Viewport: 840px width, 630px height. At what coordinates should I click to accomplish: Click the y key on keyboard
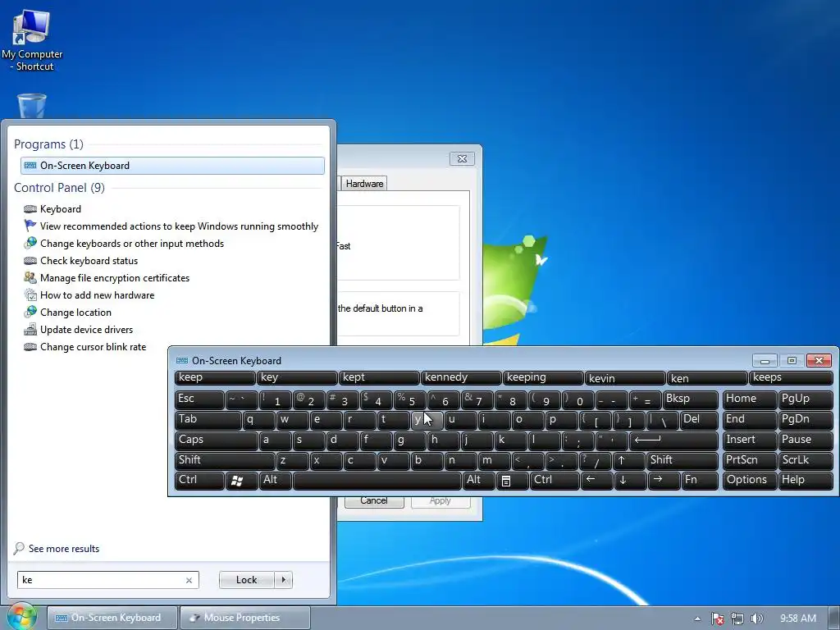coord(427,420)
